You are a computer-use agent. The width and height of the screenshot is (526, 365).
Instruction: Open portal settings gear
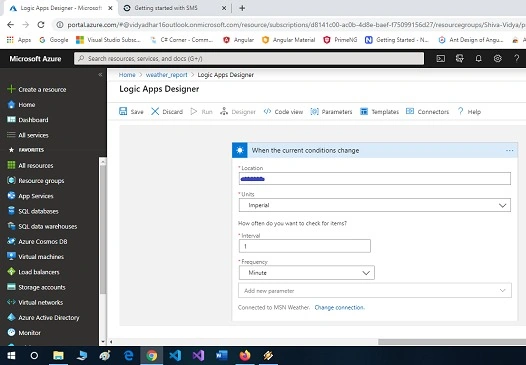497,58
